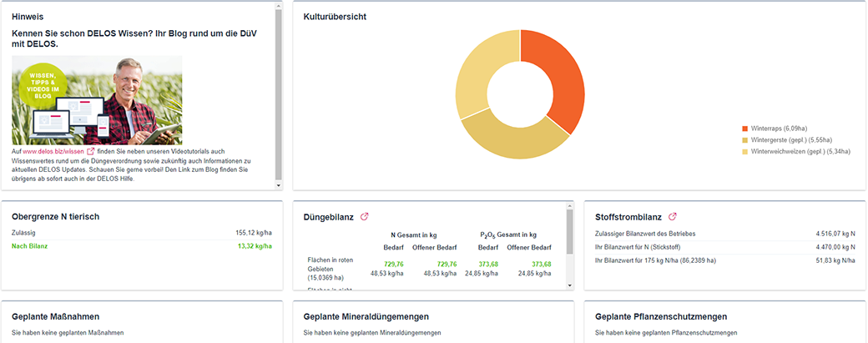The image size is (868, 343).
Task: Click the Düngebilanz scrollbar thumb
Action: pyautogui.click(x=570, y=232)
